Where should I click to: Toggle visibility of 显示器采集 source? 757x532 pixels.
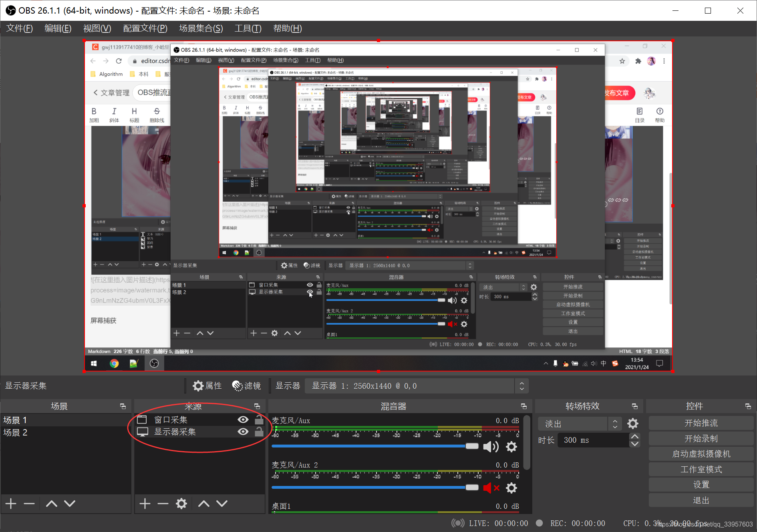pyautogui.click(x=243, y=432)
